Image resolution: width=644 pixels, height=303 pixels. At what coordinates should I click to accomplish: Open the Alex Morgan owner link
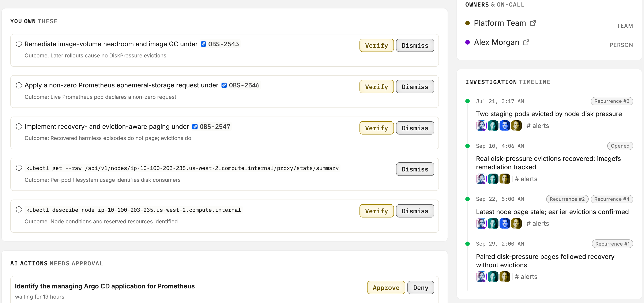(x=497, y=42)
